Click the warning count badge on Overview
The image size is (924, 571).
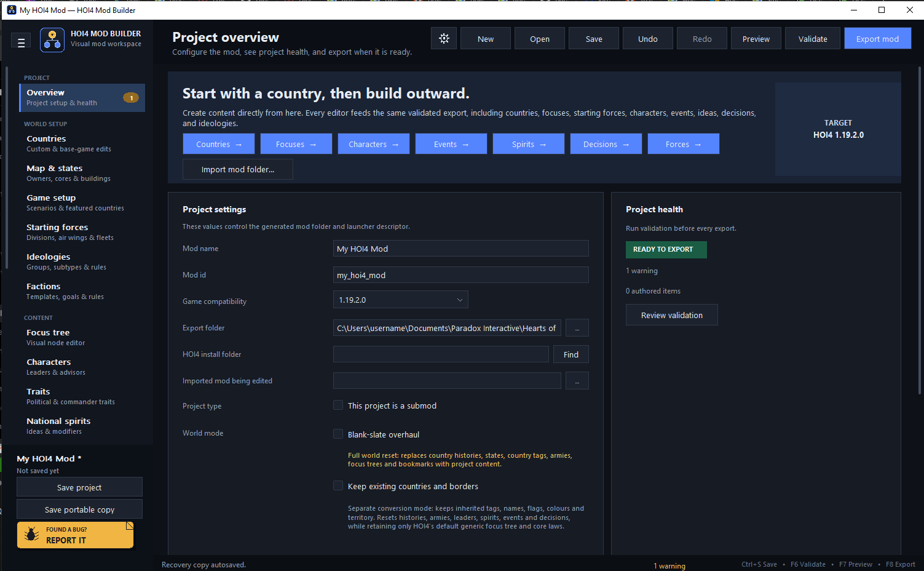tap(131, 98)
